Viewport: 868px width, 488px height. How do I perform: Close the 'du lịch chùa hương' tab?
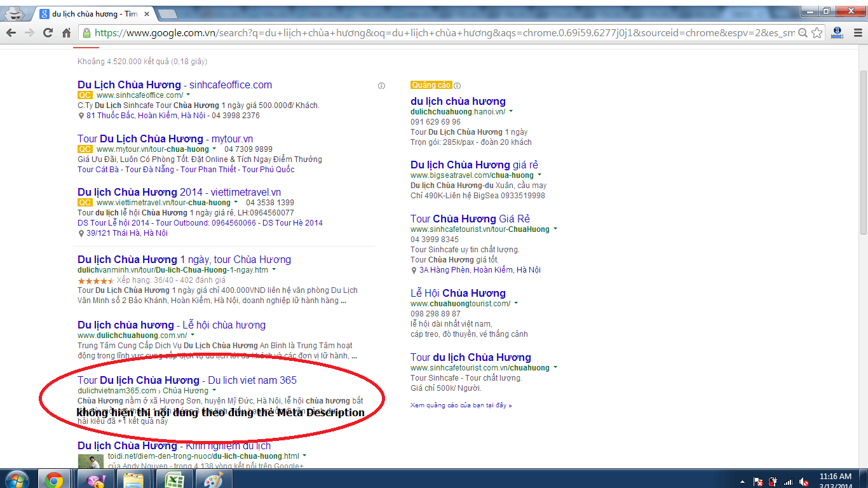click(146, 13)
